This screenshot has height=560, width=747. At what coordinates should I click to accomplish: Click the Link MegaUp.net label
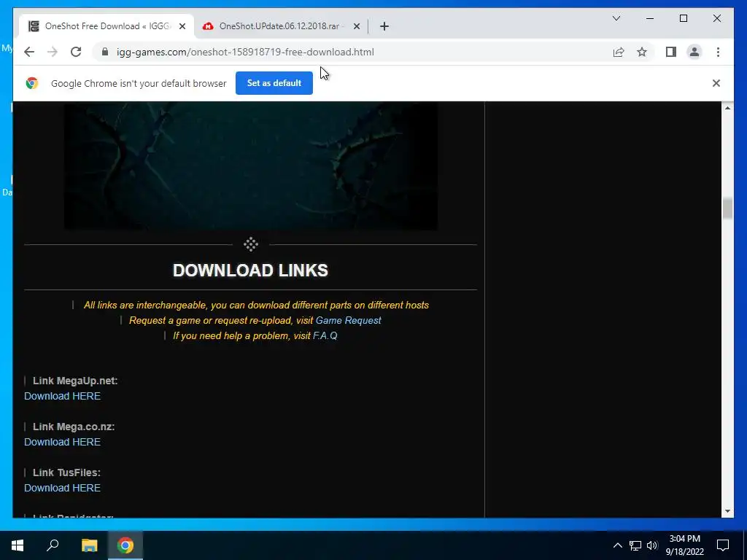point(75,381)
